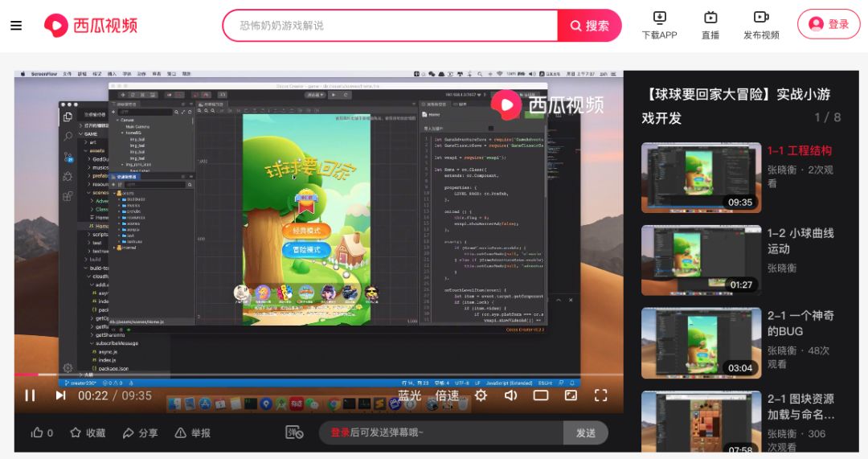
Task: Toggle web-page fullscreen mode
Action: click(571, 395)
